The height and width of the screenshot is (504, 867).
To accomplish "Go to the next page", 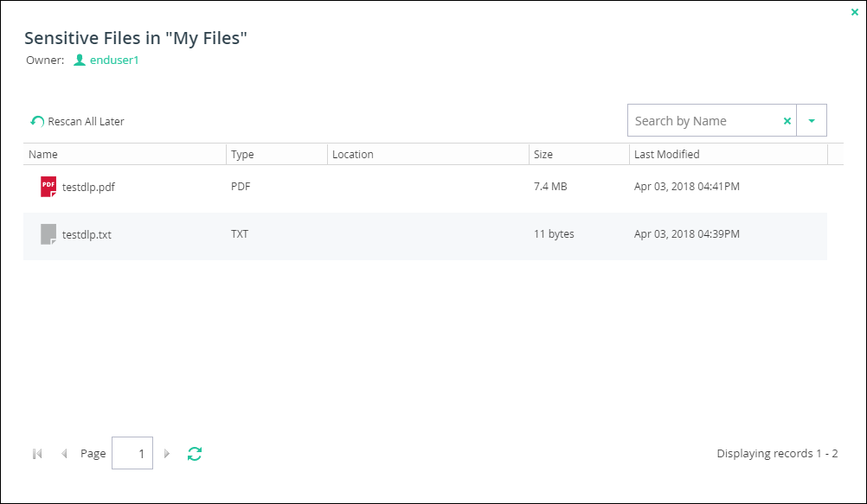I will pos(167,454).
